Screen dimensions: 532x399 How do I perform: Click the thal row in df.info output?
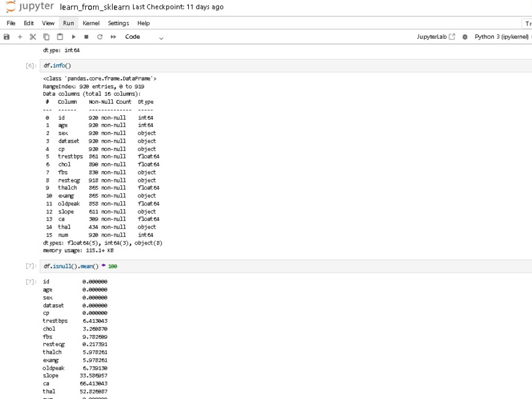(101, 227)
